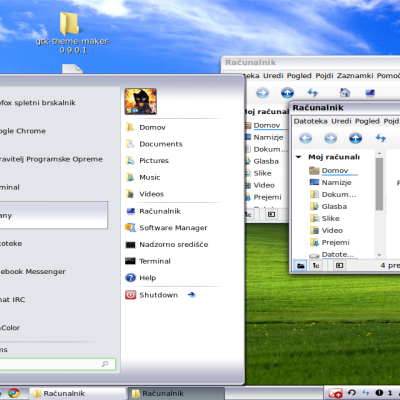Open Help from the start menu
The height and width of the screenshot is (400, 400).
click(141, 278)
